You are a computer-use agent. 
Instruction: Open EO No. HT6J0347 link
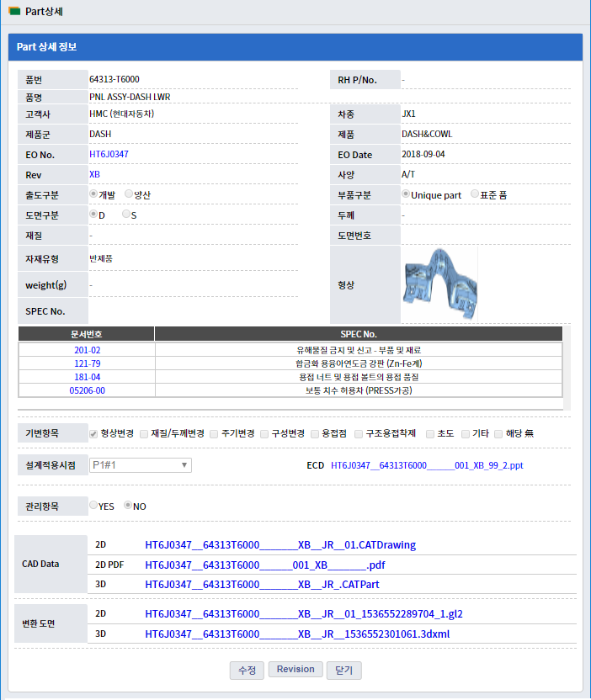tap(109, 154)
